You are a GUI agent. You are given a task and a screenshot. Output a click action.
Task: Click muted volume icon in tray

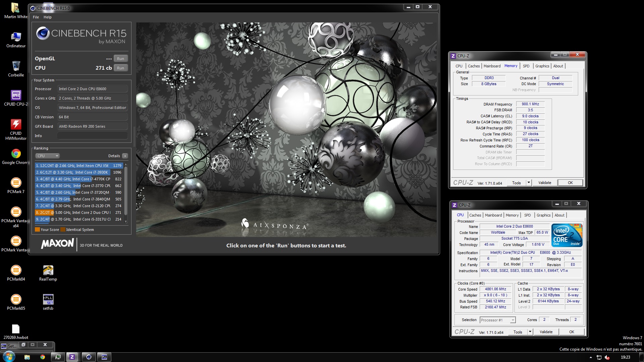tap(607, 357)
